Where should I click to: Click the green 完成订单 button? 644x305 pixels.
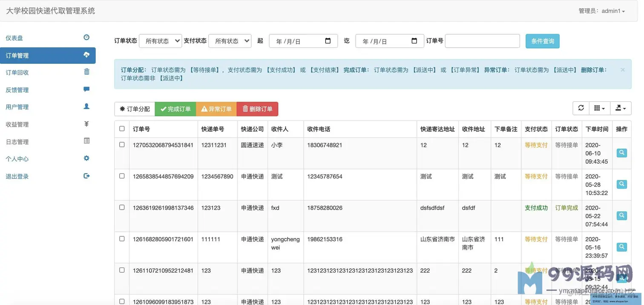pos(175,109)
